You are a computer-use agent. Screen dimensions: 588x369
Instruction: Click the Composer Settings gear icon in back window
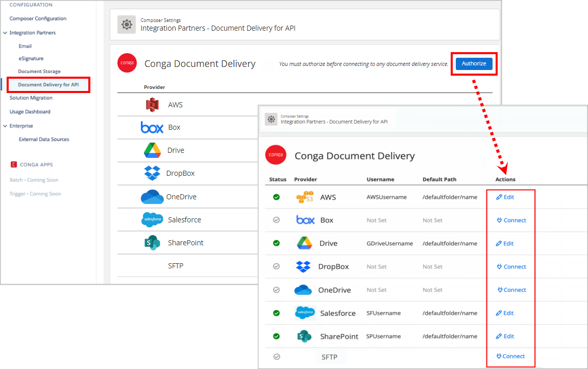coord(127,25)
